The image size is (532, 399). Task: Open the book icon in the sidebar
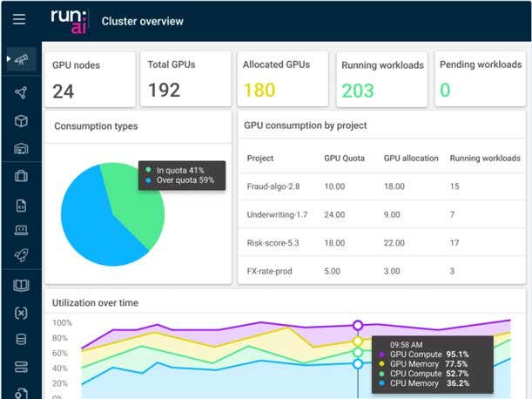pyautogui.click(x=21, y=285)
